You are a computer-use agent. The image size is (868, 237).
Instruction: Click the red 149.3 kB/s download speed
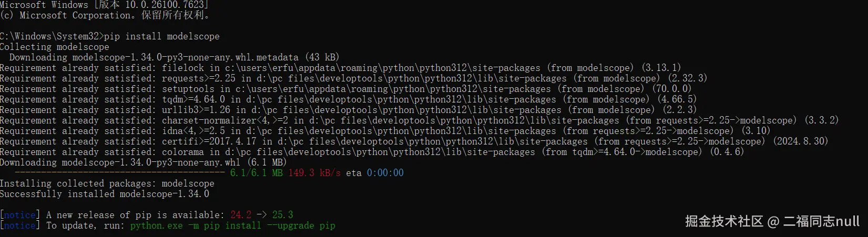click(x=314, y=173)
